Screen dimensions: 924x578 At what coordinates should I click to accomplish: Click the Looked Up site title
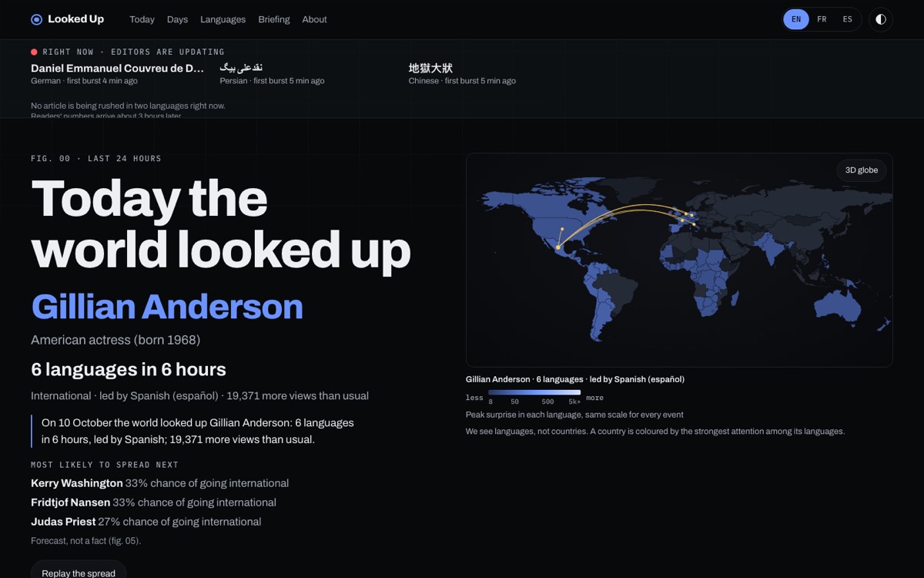(75, 19)
